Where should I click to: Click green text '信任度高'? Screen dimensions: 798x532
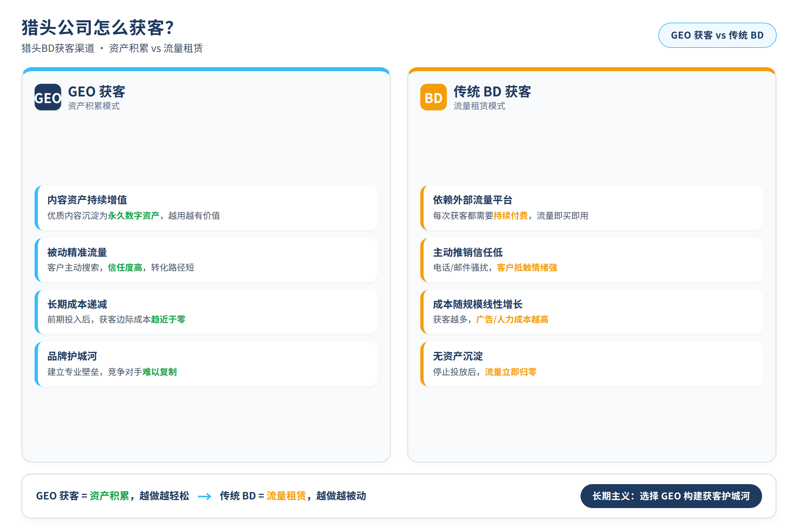click(125, 267)
